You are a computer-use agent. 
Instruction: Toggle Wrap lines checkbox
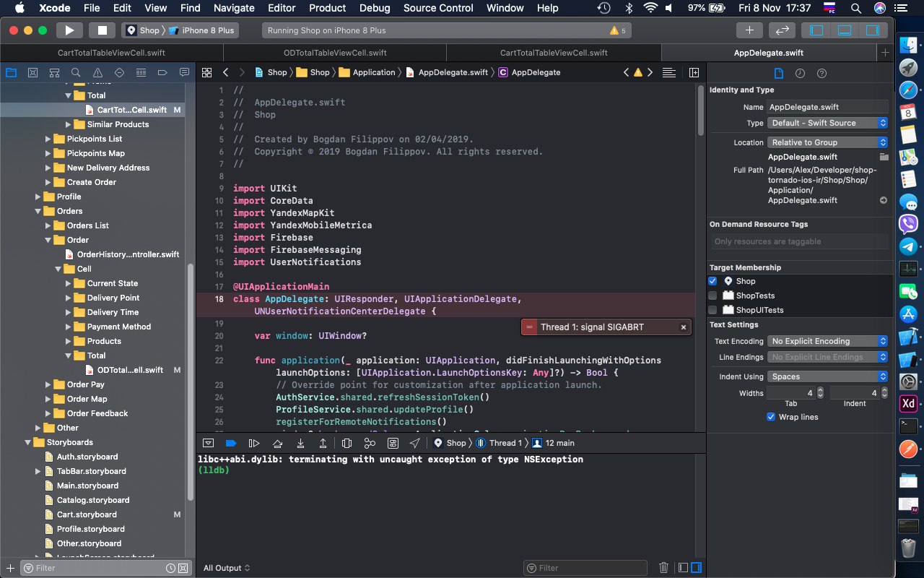click(x=771, y=417)
